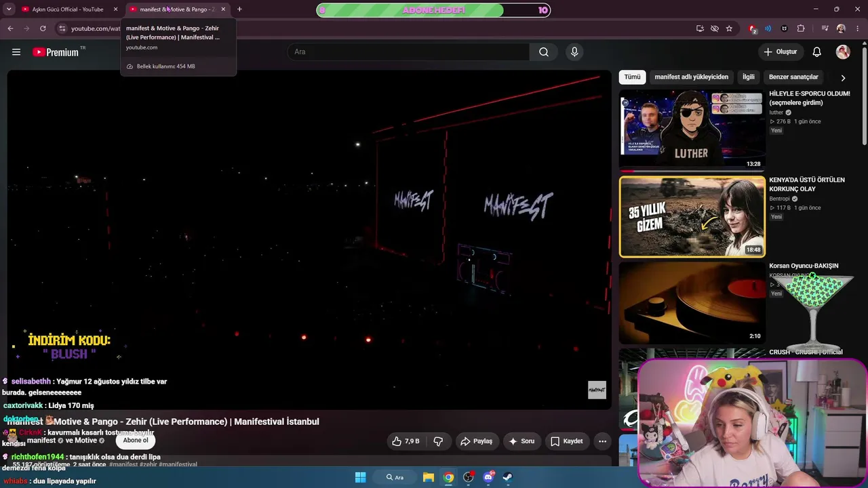This screenshot has height=488, width=868.
Task: Click the Soru ask button
Action: click(x=521, y=441)
